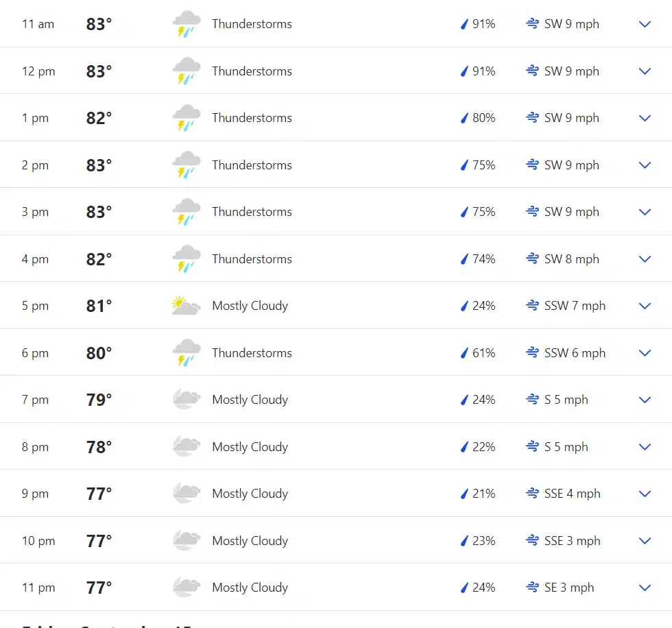672x628 pixels.
Task: Click the 82° temperature at 4 pm
Action: tap(99, 259)
